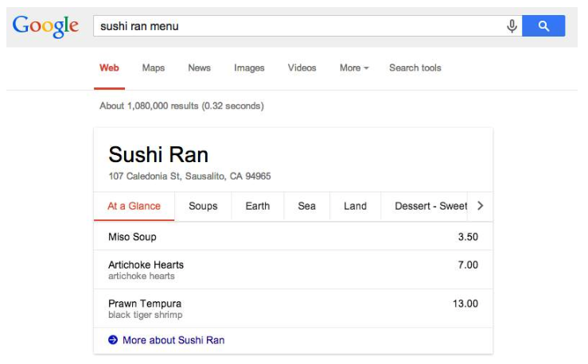Click the 3.50 price for Miso Soup
The image size is (588, 364).
(468, 237)
